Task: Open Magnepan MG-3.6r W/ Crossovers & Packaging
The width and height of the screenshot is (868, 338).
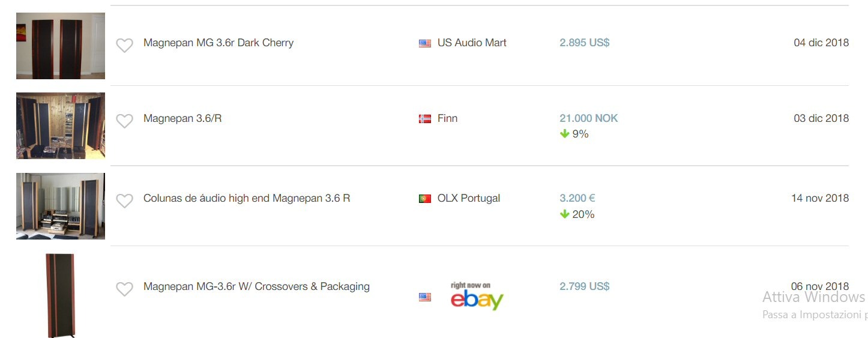Action: [256, 286]
